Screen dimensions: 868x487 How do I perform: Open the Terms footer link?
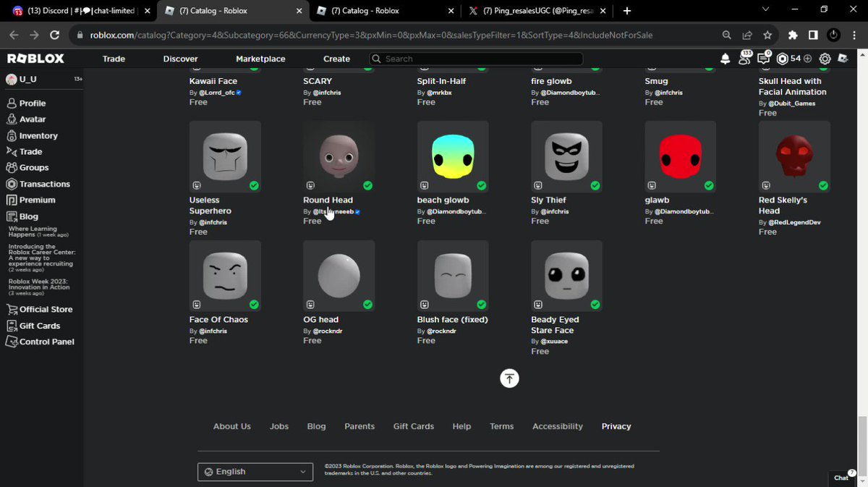(501, 426)
